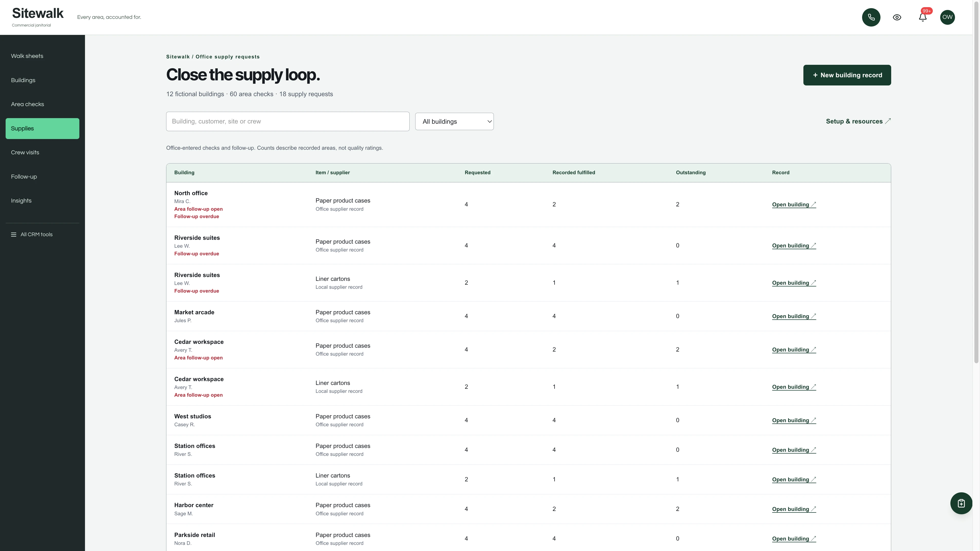Open building for Station offices Liner cartons
Viewport: 980px width, 551px height.
(794, 480)
